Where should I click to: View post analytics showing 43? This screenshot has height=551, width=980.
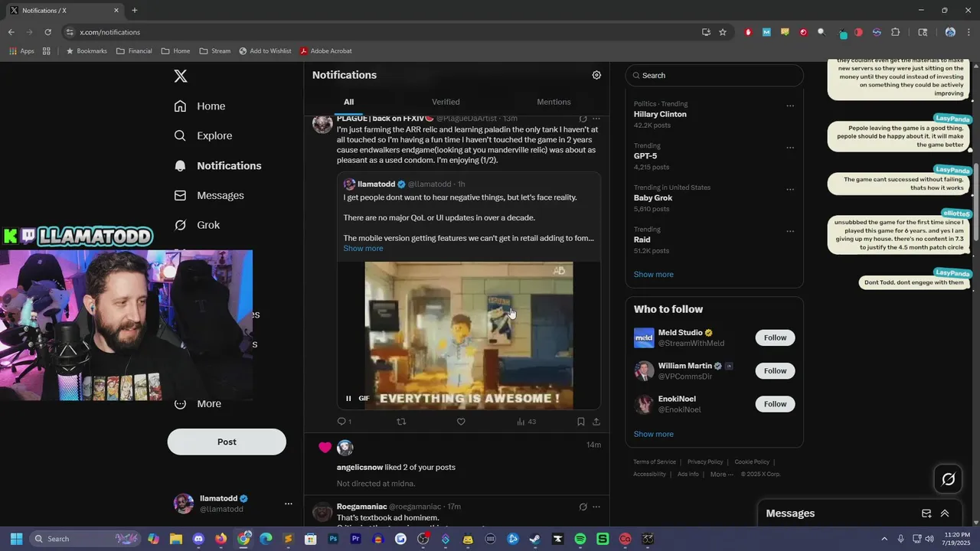pos(526,422)
